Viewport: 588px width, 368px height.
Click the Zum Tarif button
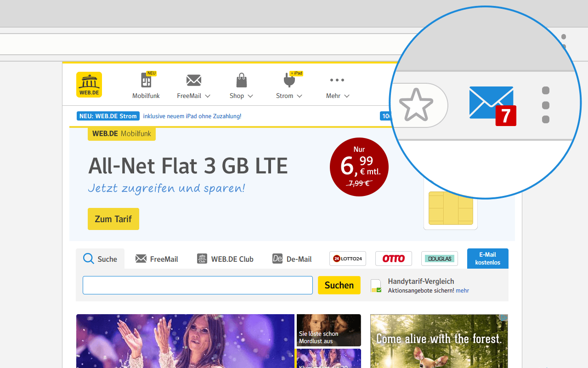tap(113, 219)
